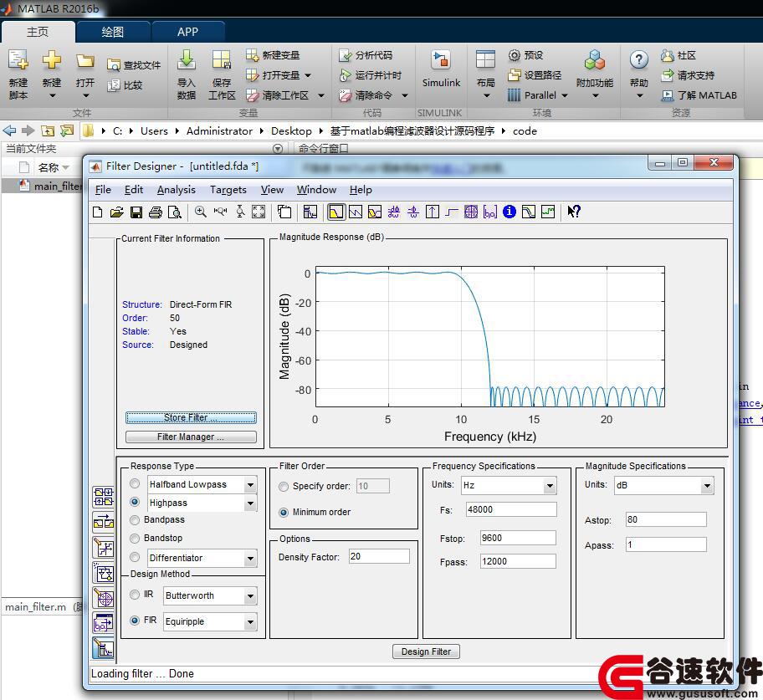Activate the Zoom In magnifier tool
Screen dimensions: 763x700
click(x=201, y=212)
